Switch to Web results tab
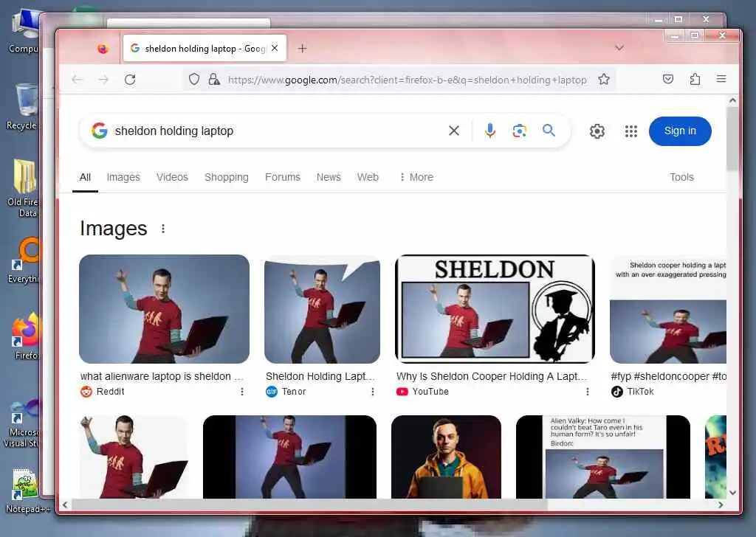 [x=368, y=177]
